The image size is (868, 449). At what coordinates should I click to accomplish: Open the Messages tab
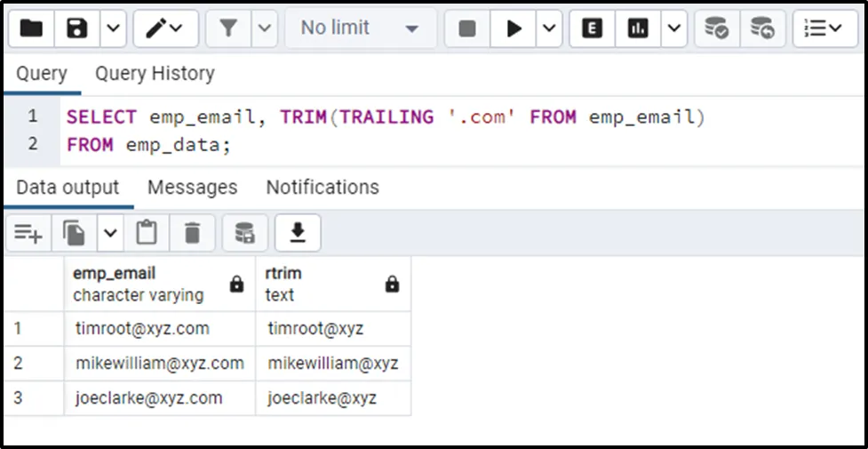coord(192,188)
